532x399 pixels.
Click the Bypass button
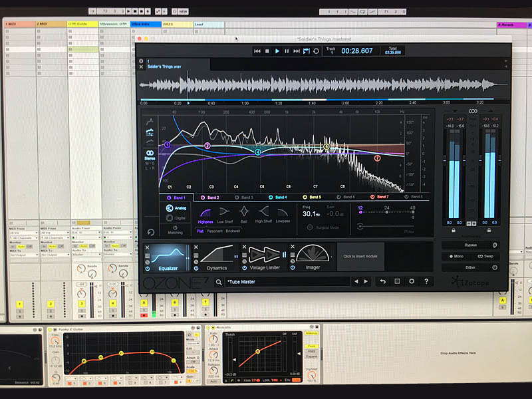tap(471, 245)
